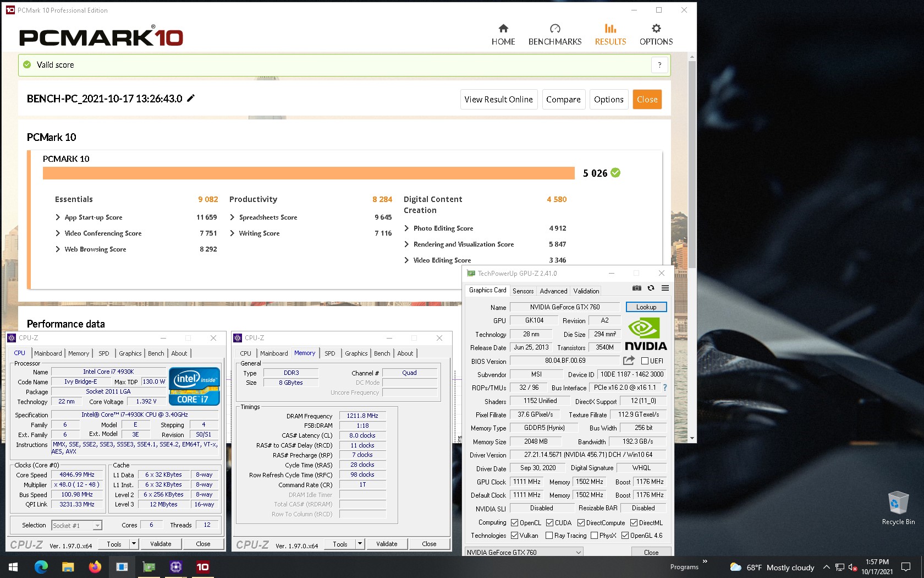Click the Lookup button in GPU-Z
The image size is (924, 578).
coord(646,307)
